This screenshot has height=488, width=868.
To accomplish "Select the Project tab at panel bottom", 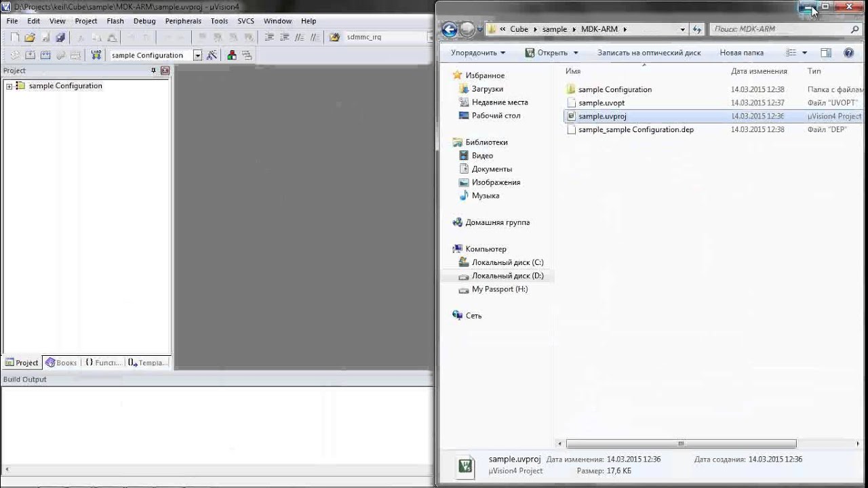I will tap(22, 363).
